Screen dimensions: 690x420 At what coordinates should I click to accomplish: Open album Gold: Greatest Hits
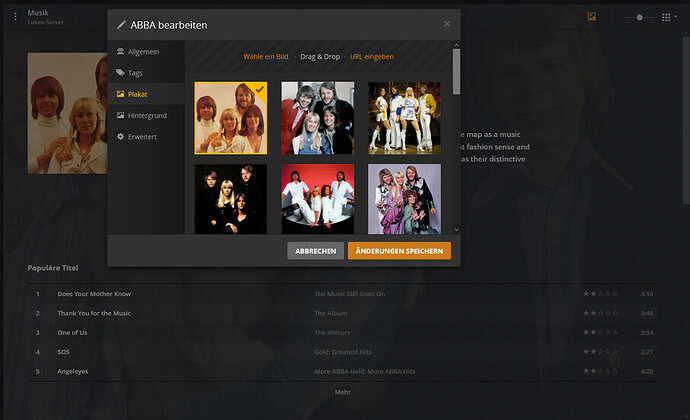(x=343, y=352)
